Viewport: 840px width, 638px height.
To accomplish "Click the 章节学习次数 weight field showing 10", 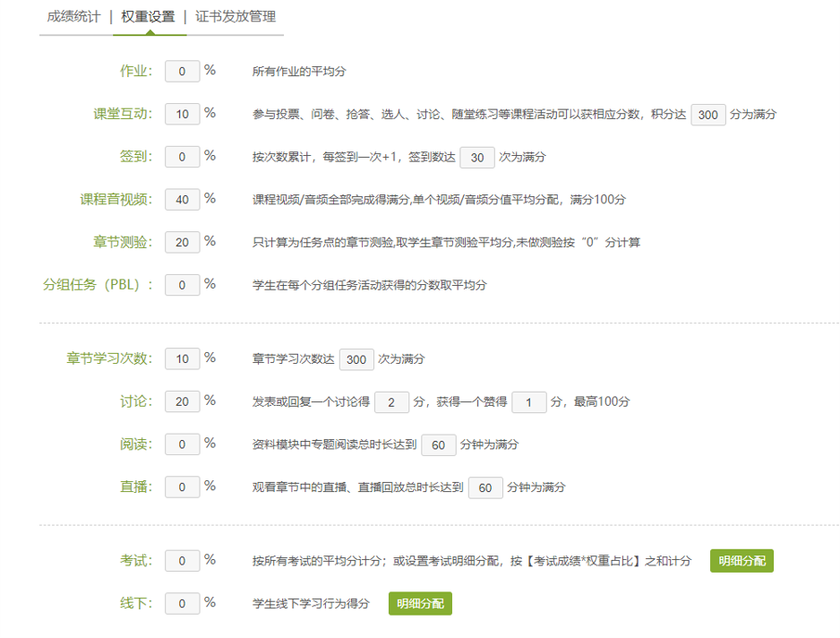I will coord(182,358).
